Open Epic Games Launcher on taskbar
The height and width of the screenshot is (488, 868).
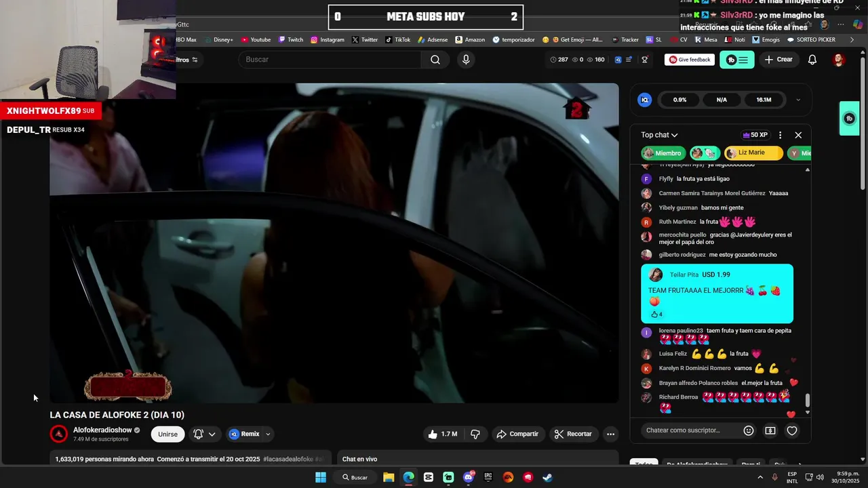point(488,477)
